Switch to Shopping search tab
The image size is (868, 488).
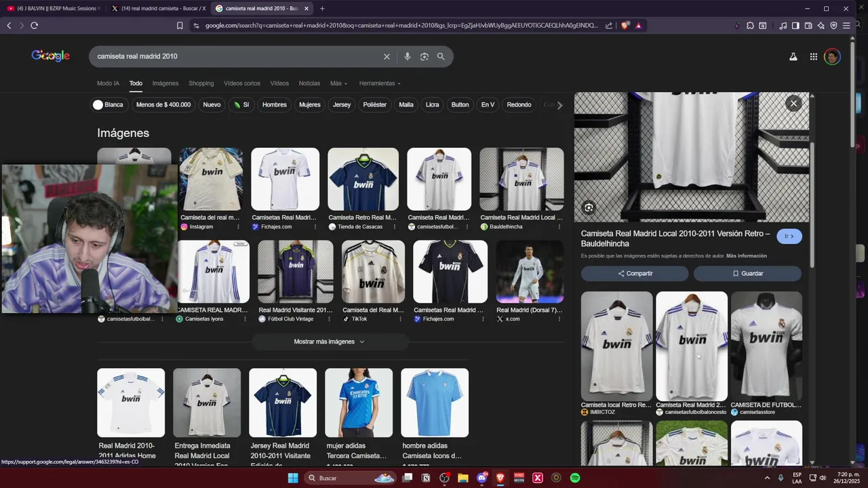click(201, 83)
